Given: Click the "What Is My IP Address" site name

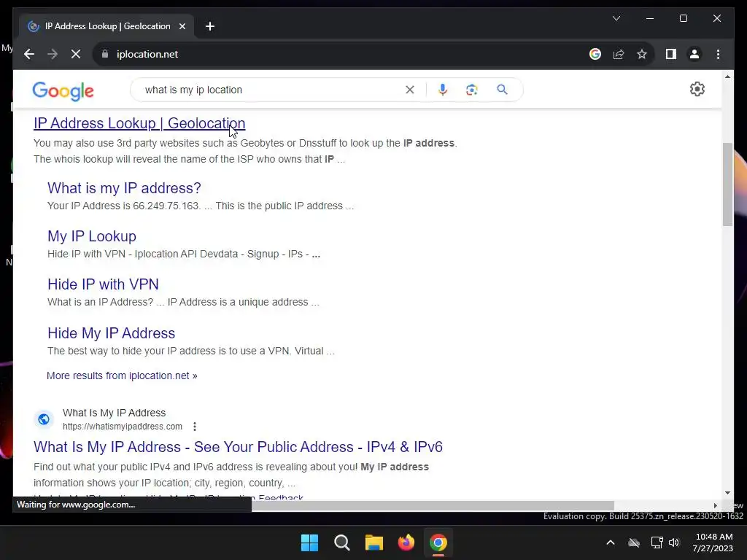Looking at the screenshot, I should pos(115,413).
